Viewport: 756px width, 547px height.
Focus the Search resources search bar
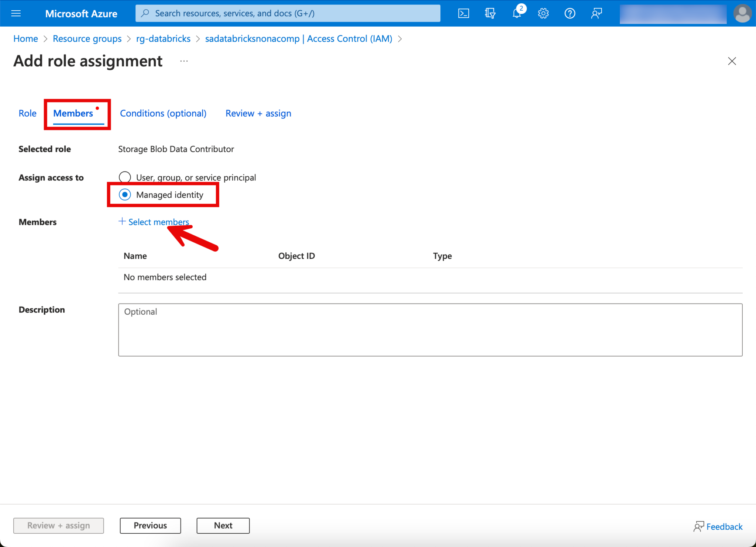(288, 14)
